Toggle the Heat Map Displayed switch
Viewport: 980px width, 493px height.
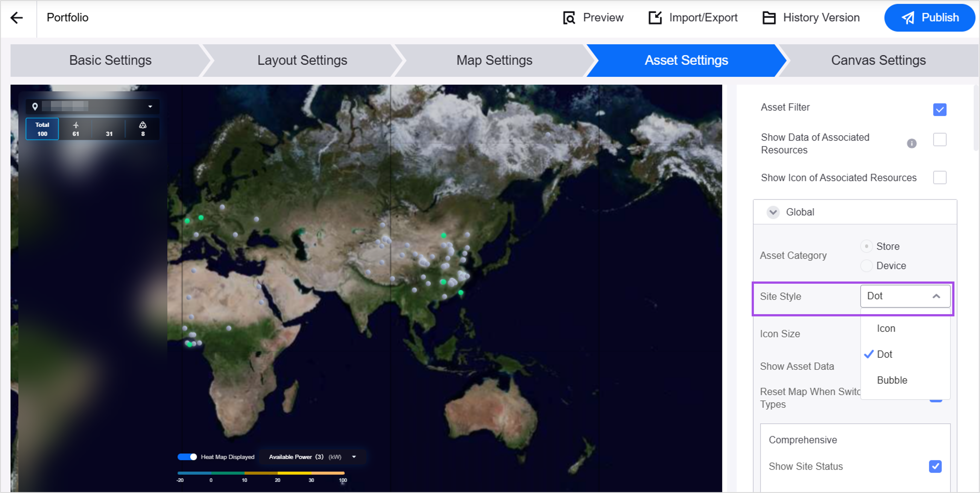[x=187, y=457]
